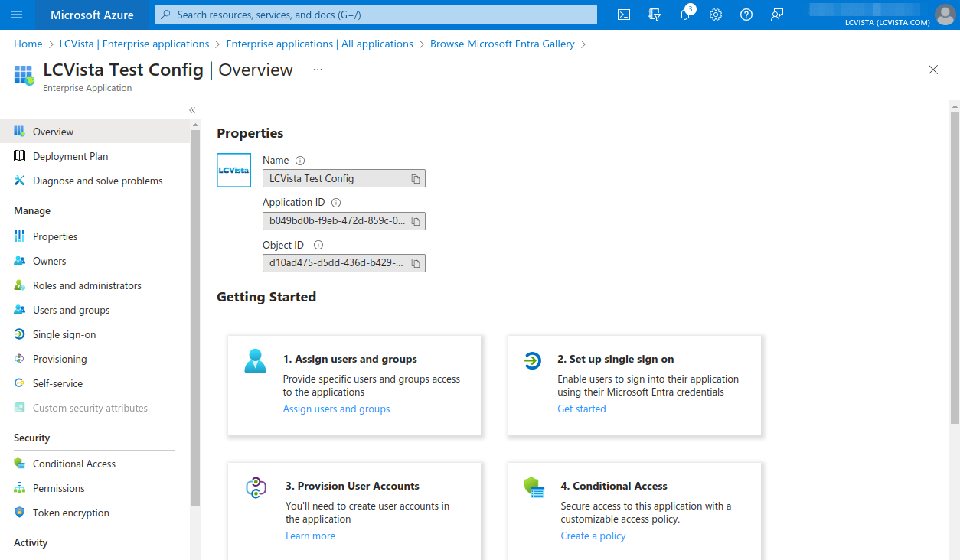The height and width of the screenshot is (560, 960).
Task: Copy the Object ID value
Action: (x=415, y=262)
